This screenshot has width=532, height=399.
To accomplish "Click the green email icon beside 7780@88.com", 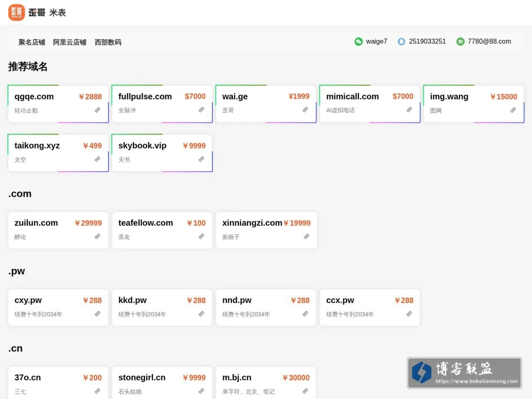I will click(460, 42).
